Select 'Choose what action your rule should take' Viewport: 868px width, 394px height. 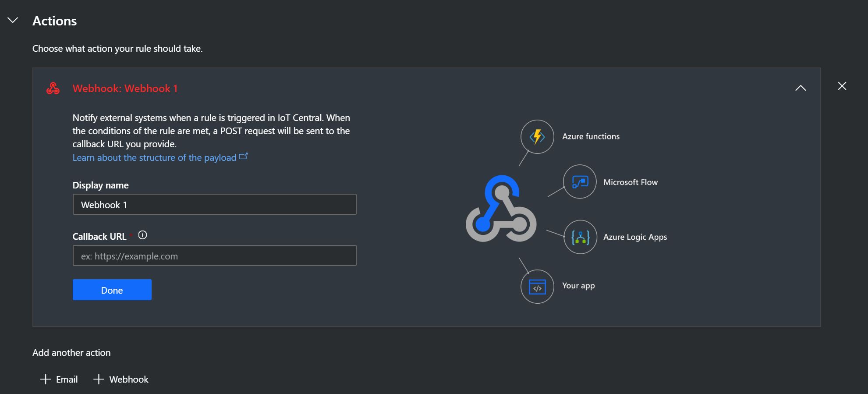pyautogui.click(x=117, y=49)
